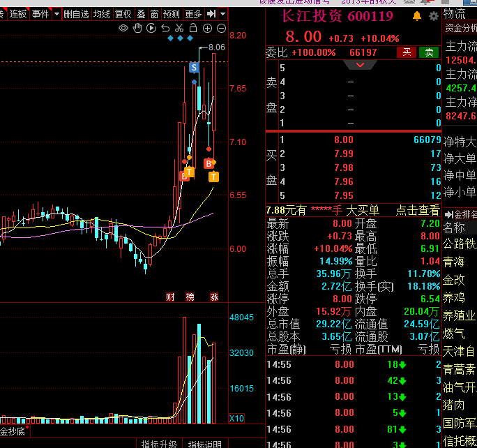
Task: Select 青蒿素 in the concept list
Action: [459, 369]
